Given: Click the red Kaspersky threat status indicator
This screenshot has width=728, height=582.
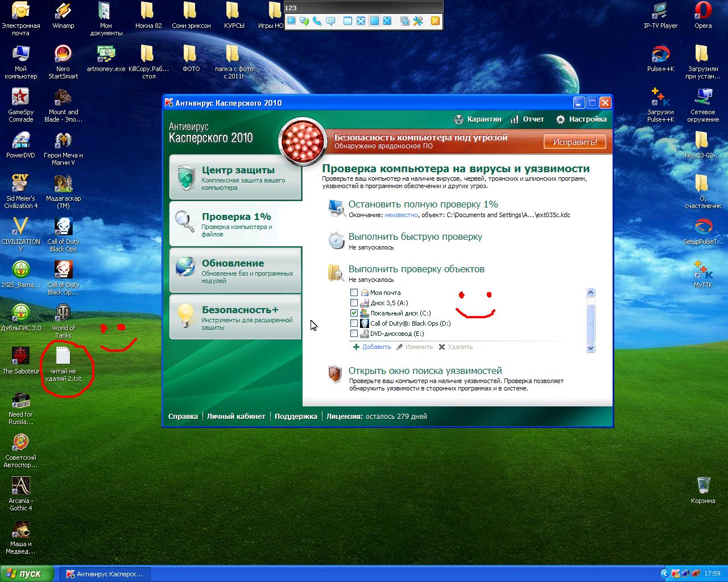Looking at the screenshot, I should click(302, 142).
